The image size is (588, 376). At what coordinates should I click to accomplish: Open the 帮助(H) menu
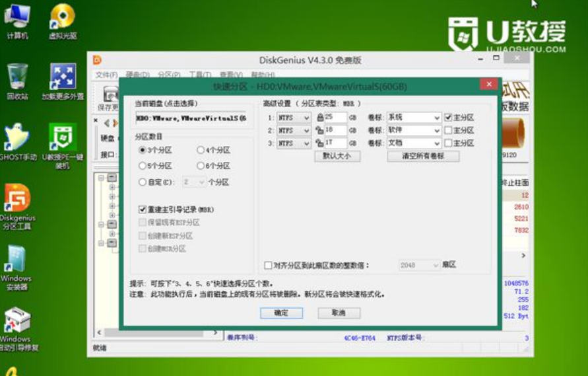(263, 75)
